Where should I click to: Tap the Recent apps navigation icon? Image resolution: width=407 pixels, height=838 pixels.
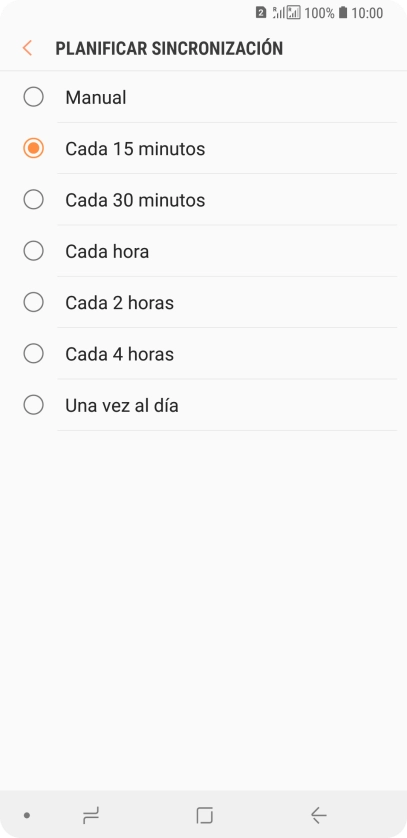click(x=91, y=816)
